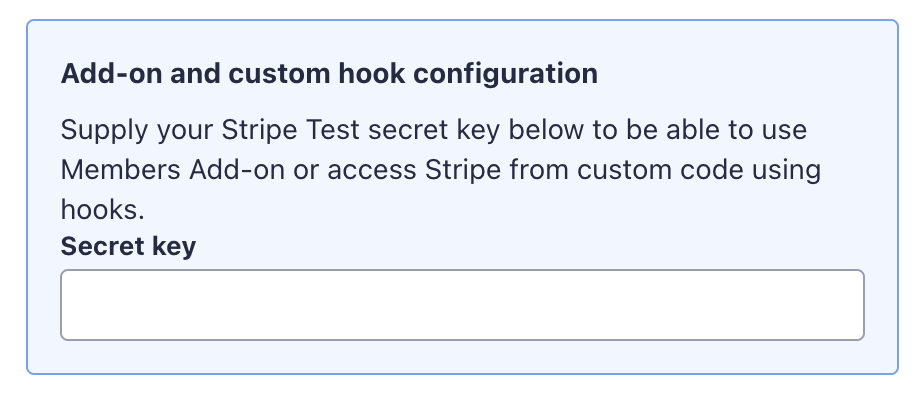Click "Stripe Test" in the first description line
The height and width of the screenshot is (394, 922).
(290, 130)
